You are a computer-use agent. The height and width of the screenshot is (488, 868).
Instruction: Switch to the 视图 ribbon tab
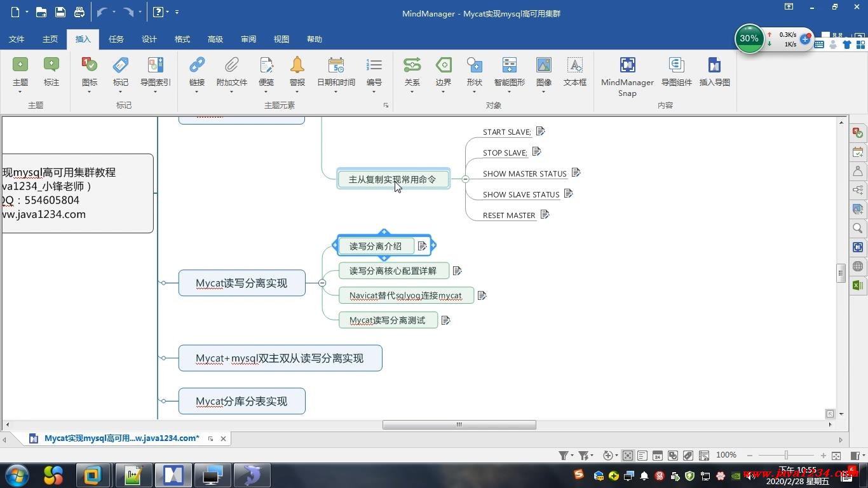point(281,39)
